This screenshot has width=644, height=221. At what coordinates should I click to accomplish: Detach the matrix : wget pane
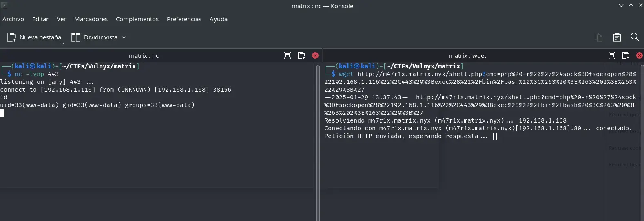[626, 55]
